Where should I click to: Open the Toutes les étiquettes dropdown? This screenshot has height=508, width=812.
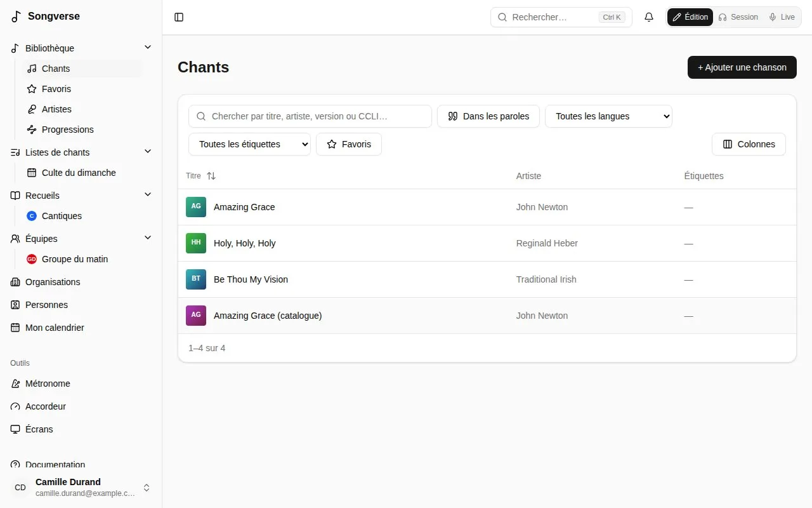tap(249, 144)
